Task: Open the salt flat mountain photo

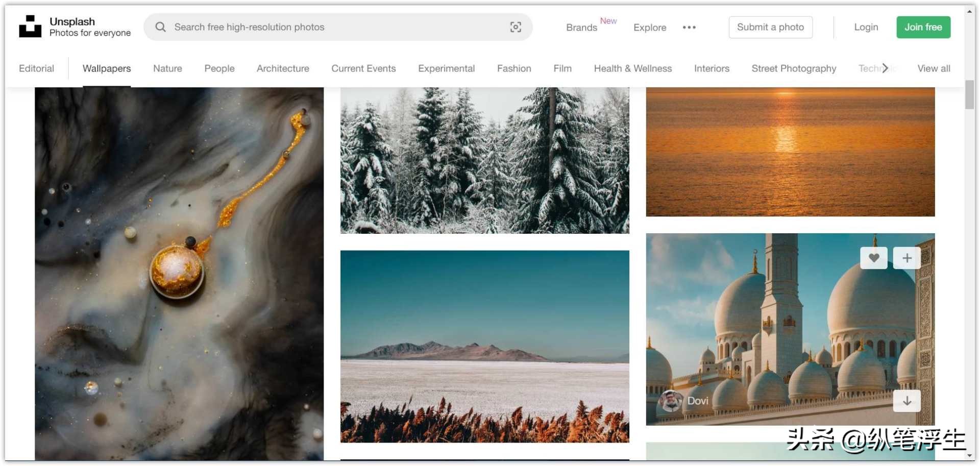Action: (485, 347)
